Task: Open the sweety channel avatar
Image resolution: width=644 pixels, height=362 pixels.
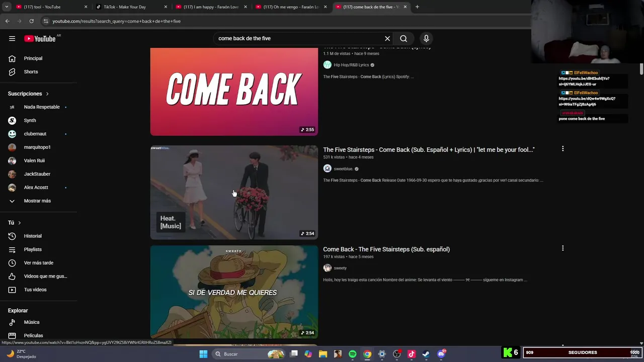Action: pyautogui.click(x=328, y=268)
